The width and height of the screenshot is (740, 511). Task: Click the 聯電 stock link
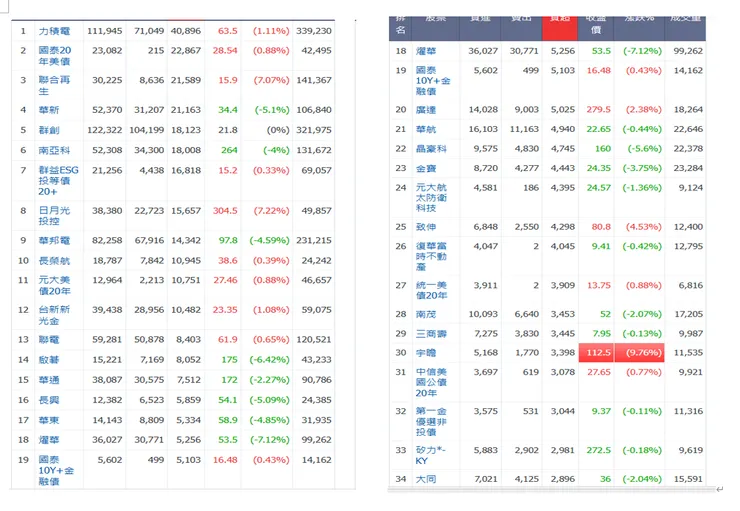[x=50, y=340]
